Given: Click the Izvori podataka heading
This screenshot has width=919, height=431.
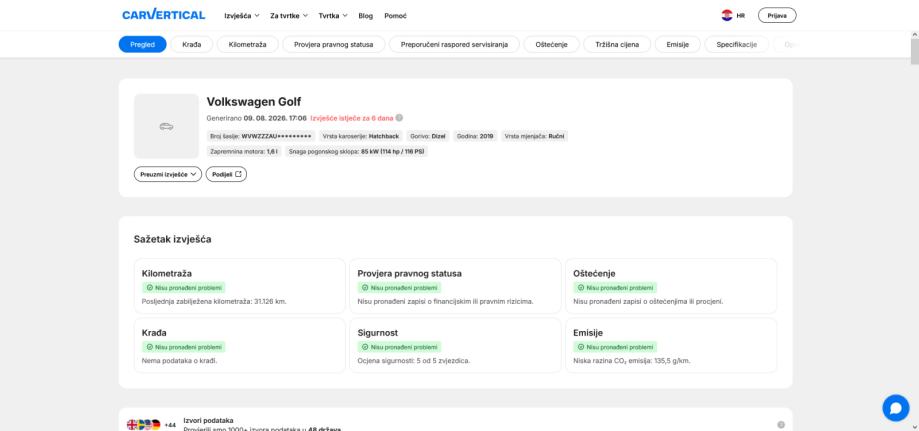Looking at the screenshot, I should [209, 420].
